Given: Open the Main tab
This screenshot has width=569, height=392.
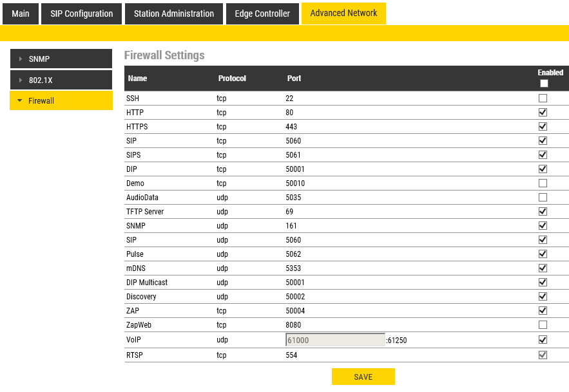Looking at the screenshot, I should (21, 14).
